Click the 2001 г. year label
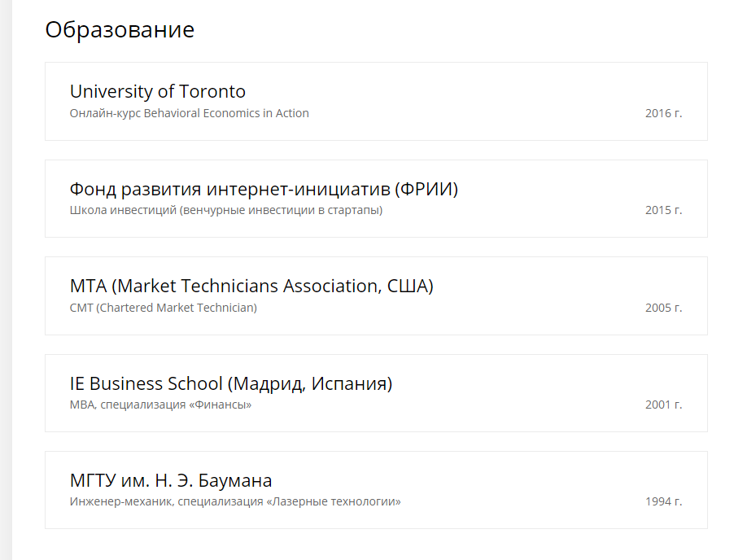 pos(663,405)
